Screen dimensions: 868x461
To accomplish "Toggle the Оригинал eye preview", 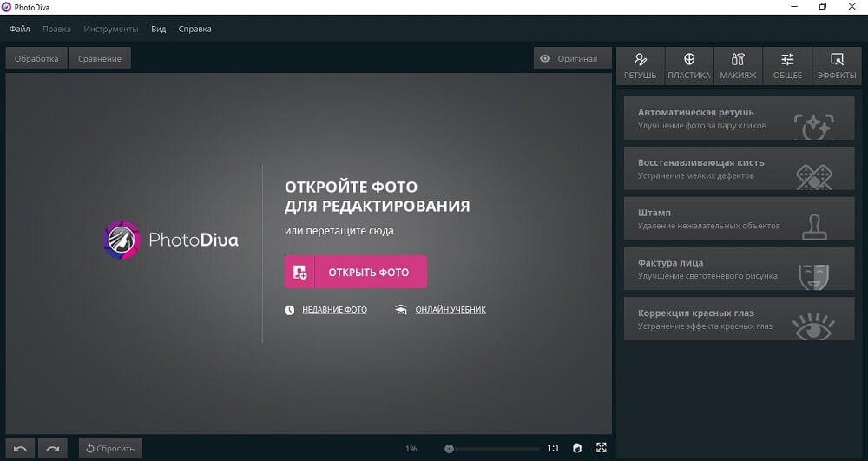I will click(572, 58).
